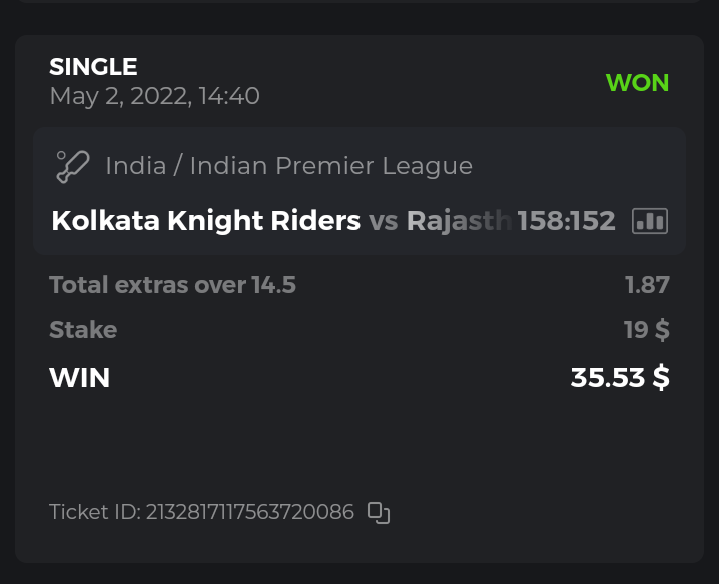The height and width of the screenshot is (584, 719).
Task: Click the Stake label
Action: coord(83,330)
